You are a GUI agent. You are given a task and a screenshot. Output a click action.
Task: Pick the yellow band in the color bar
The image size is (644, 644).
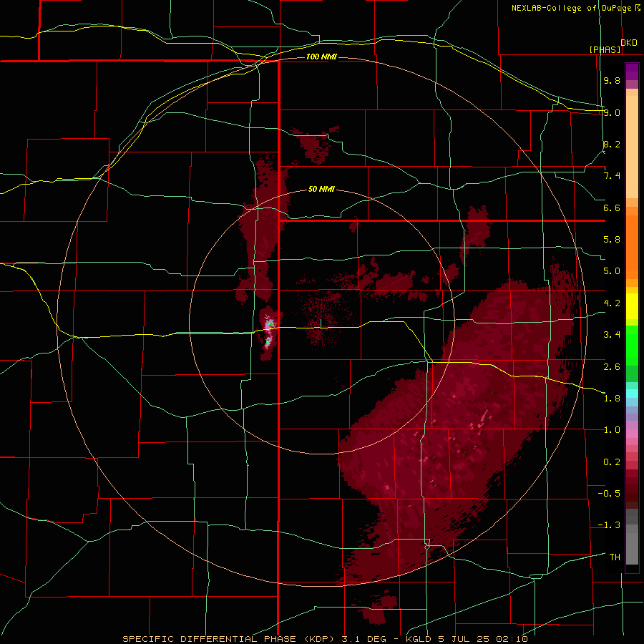(x=632, y=306)
